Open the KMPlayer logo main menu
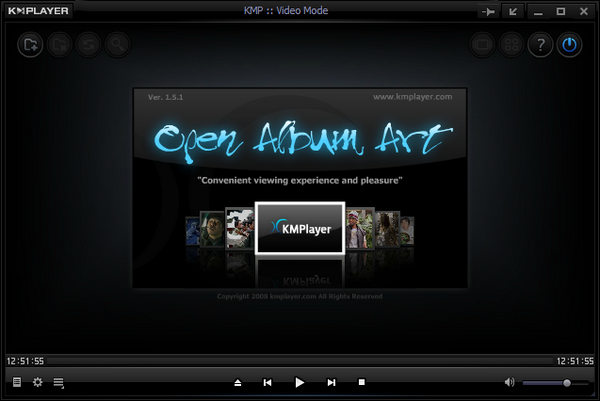Viewport: 600px width, 401px height. point(42,11)
